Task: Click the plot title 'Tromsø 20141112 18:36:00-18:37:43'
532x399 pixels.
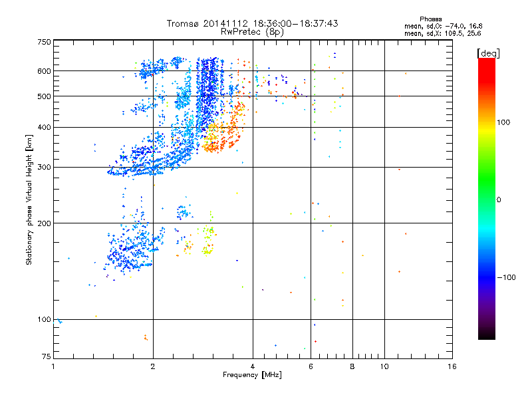Action: (x=252, y=23)
